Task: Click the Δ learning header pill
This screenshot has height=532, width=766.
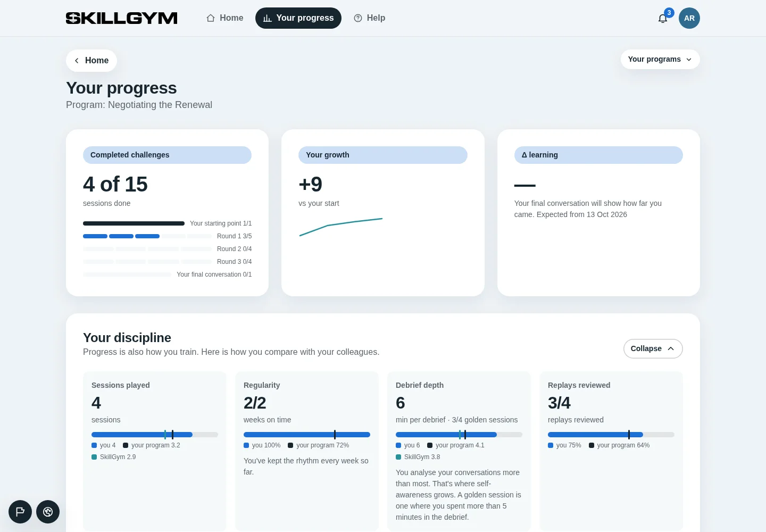Action: [x=598, y=155]
